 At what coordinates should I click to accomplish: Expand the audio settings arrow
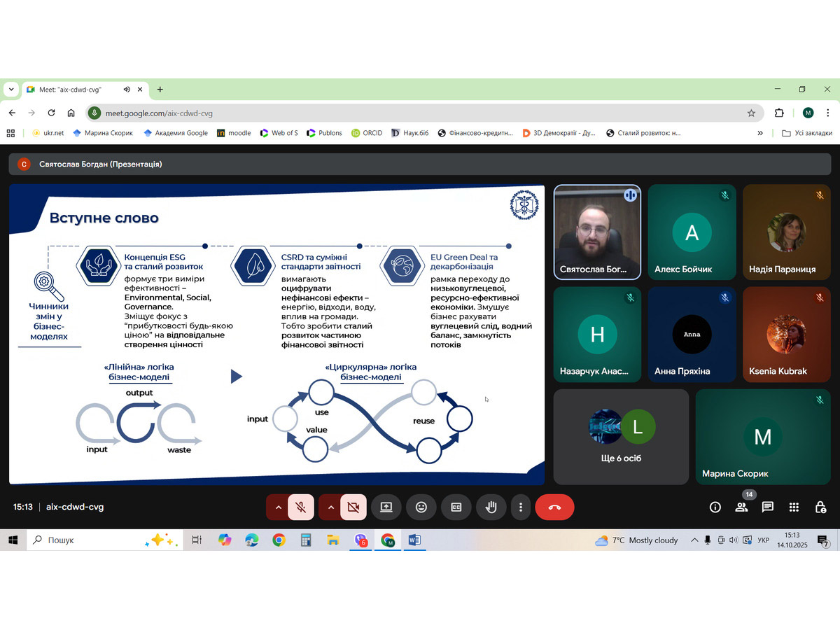(x=278, y=507)
